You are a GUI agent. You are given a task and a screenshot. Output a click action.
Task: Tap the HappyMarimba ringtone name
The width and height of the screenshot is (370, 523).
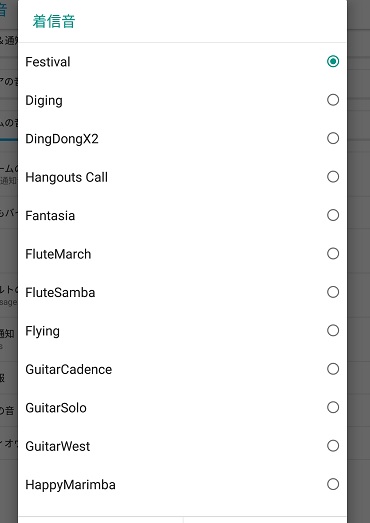pyautogui.click(x=70, y=485)
